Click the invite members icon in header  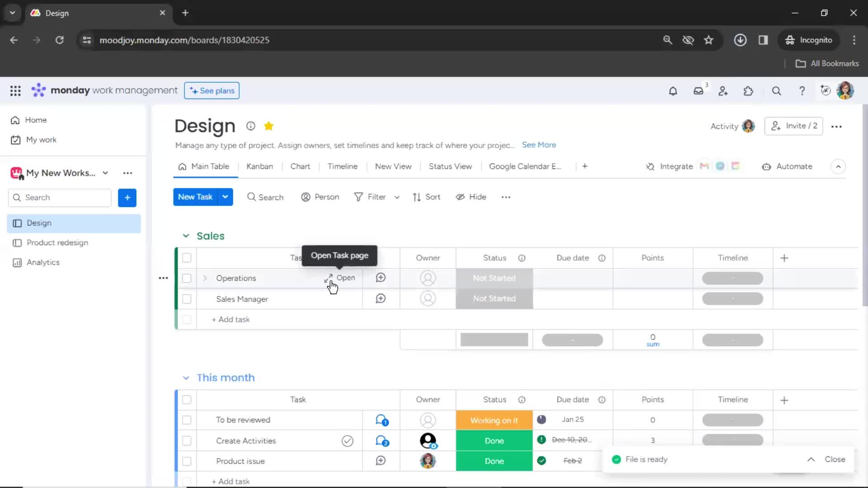tap(723, 91)
